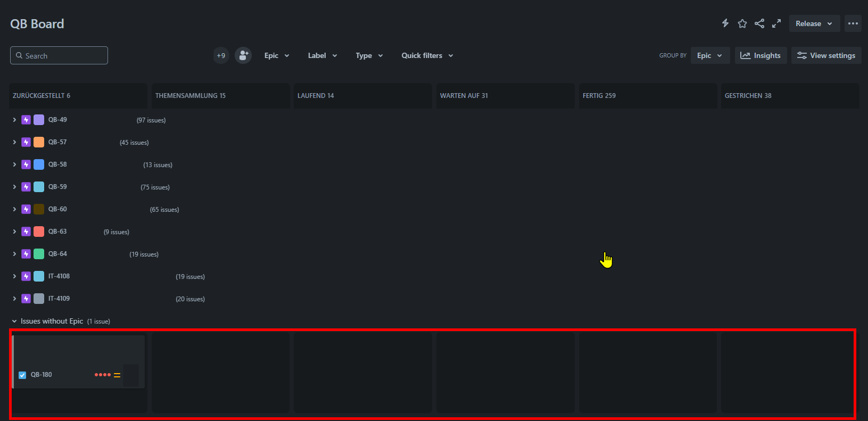Change the Group By Epic dropdown
This screenshot has width=868, height=421.
710,55
